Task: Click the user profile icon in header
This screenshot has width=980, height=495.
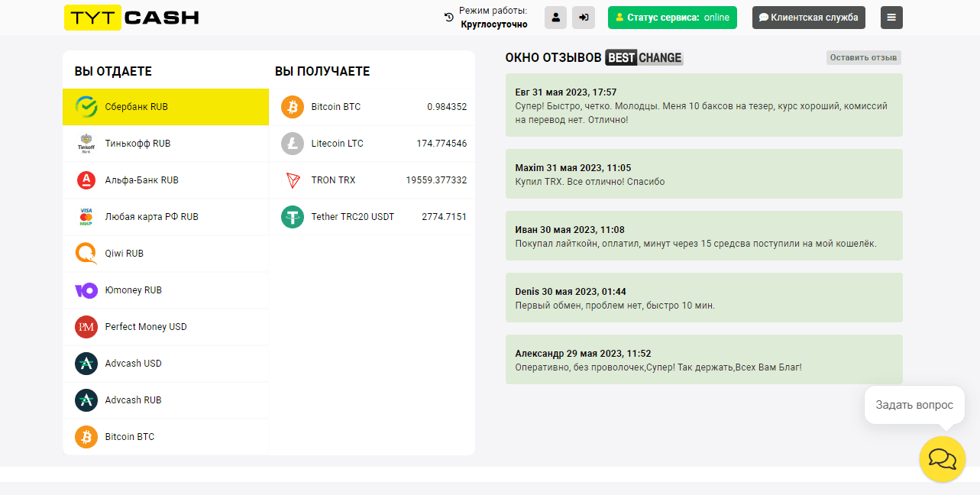Action: click(555, 18)
